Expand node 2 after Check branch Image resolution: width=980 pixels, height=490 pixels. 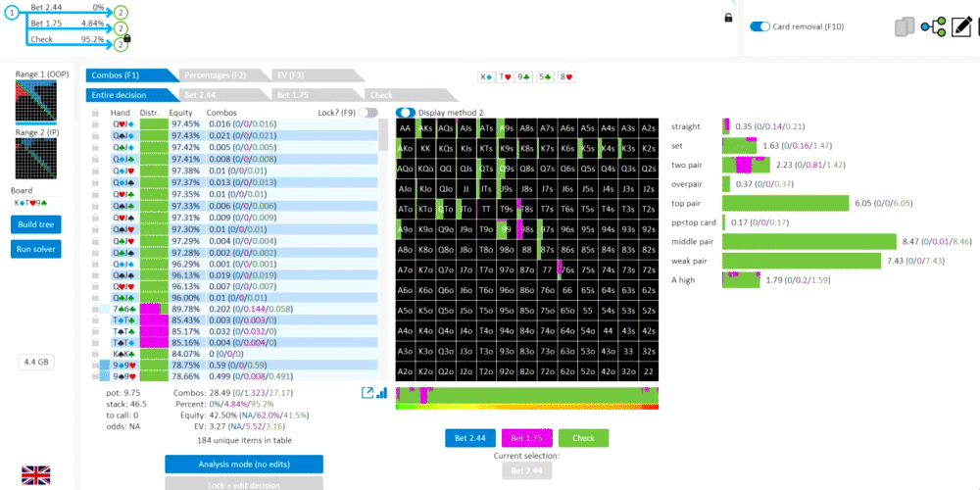122,45
